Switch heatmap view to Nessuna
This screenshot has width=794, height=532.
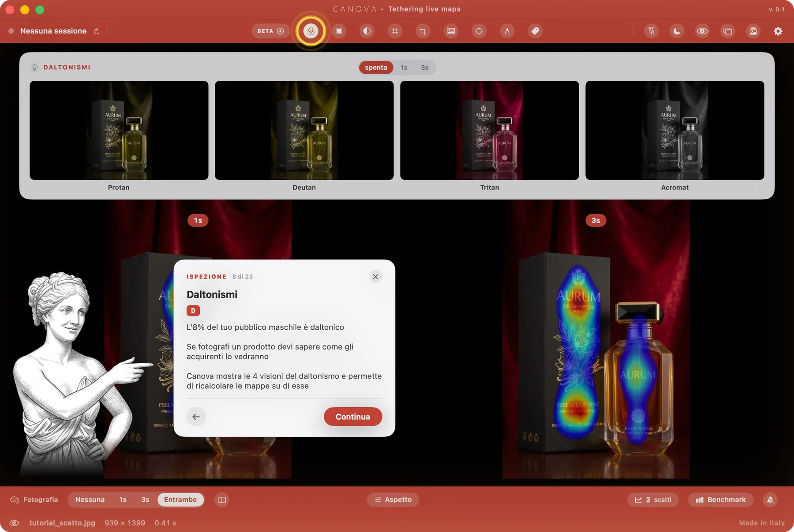(90, 499)
